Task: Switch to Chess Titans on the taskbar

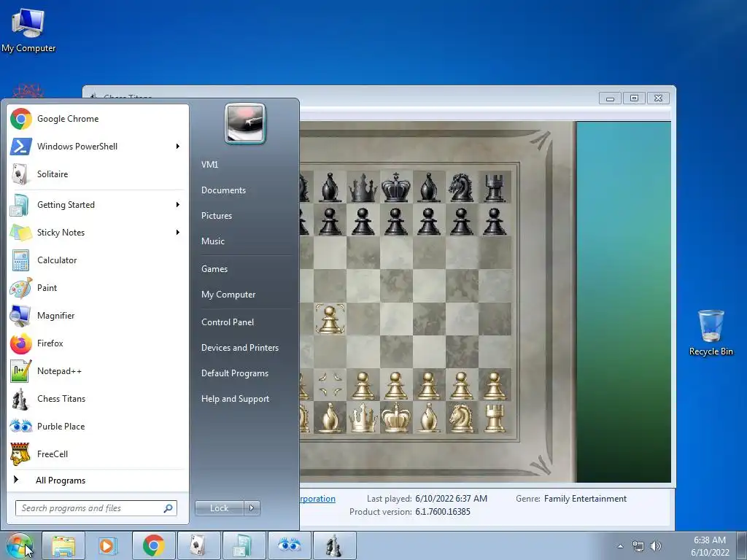Action: point(334,545)
